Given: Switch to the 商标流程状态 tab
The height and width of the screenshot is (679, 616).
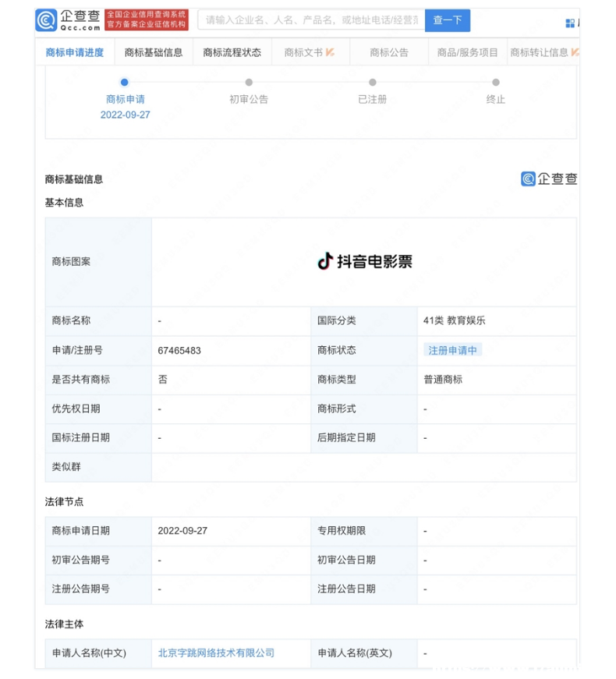Looking at the screenshot, I should click(x=232, y=52).
